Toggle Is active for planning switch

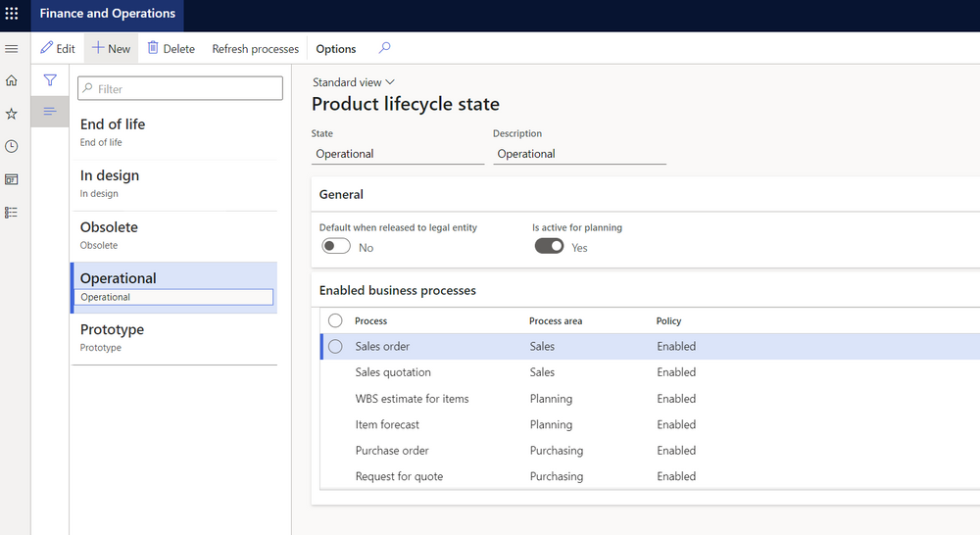coord(549,247)
